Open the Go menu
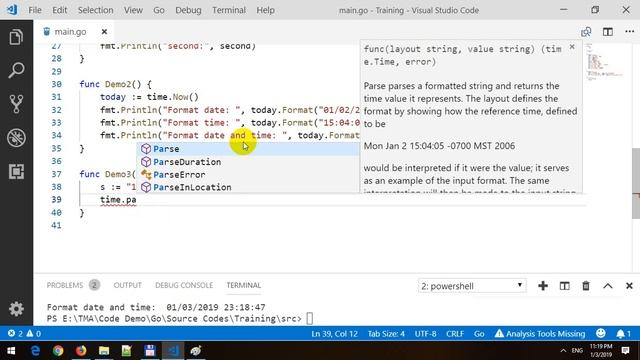 [x=159, y=10]
